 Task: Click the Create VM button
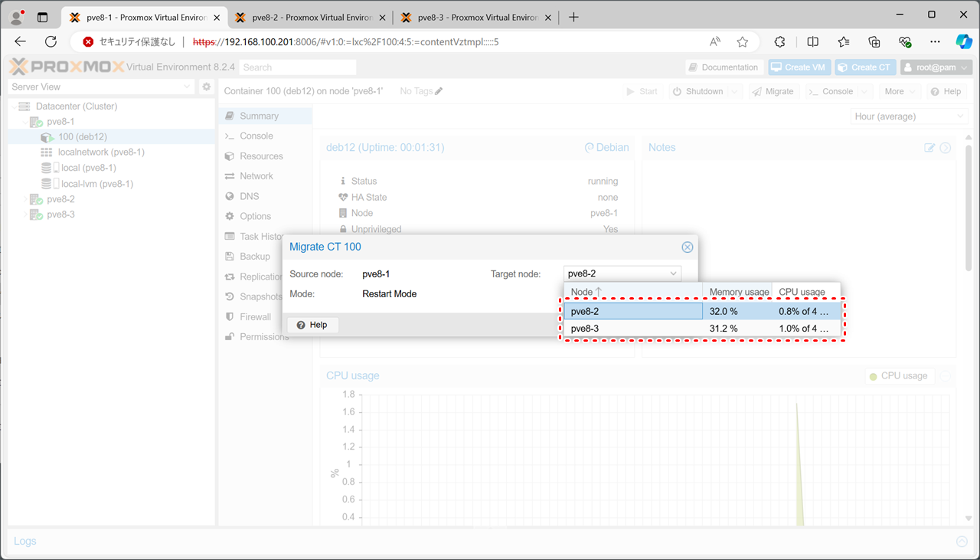point(799,67)
